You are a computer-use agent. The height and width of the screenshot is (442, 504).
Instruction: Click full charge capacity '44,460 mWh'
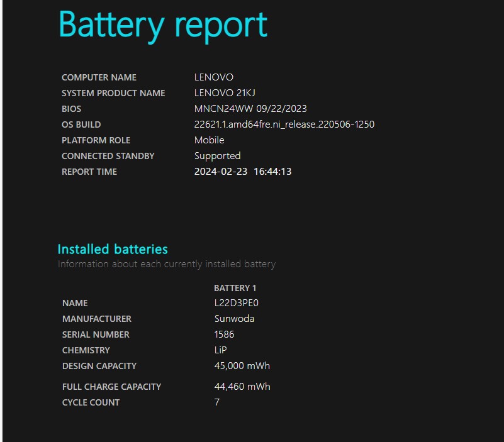point(242,387)
